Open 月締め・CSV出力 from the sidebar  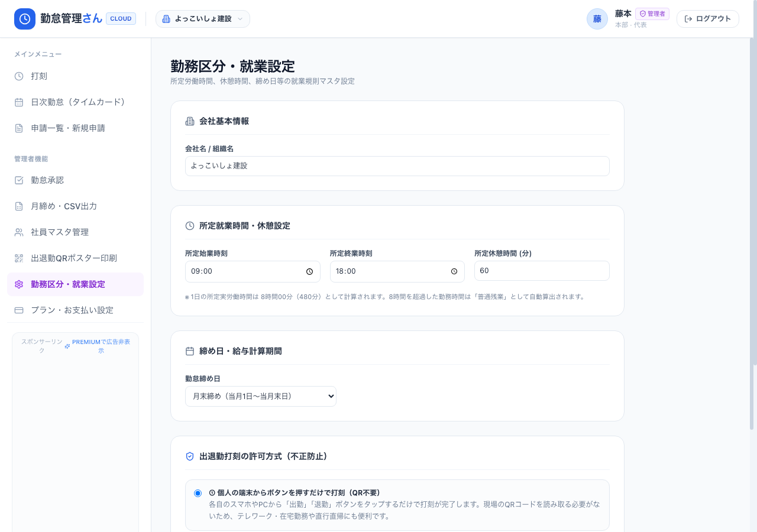pos(75,206)
